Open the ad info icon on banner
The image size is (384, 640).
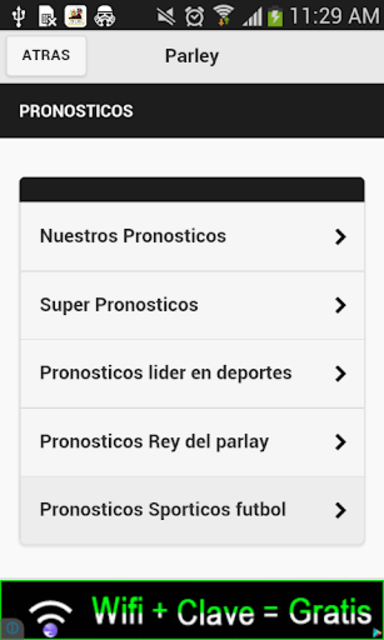click(12, 628)
